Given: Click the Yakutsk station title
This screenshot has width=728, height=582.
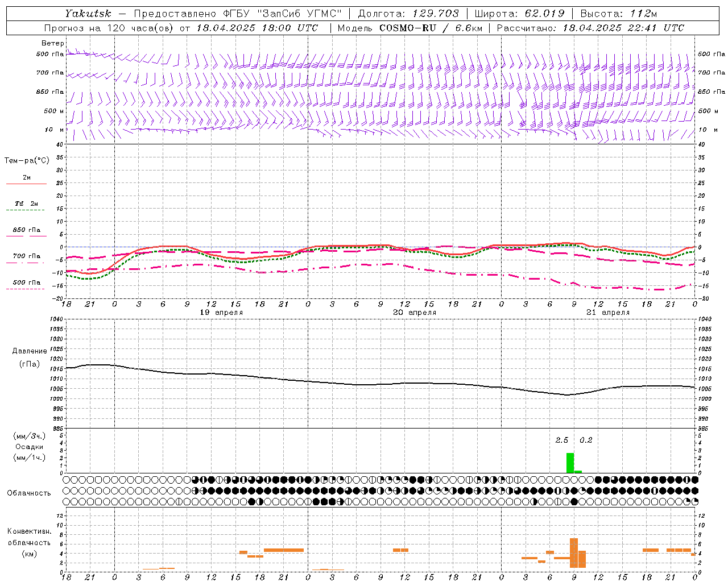Looking at the screenshot, I should 88,13.
